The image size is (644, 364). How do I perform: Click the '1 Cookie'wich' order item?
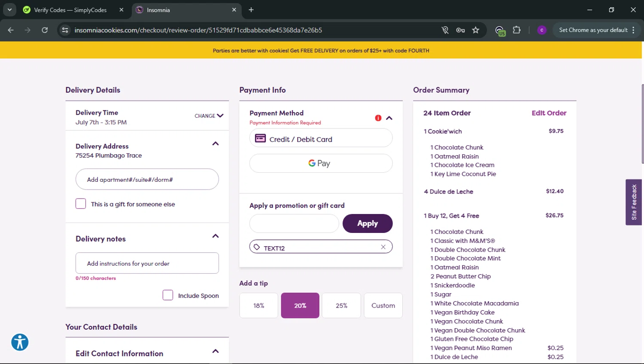point(443,132)
